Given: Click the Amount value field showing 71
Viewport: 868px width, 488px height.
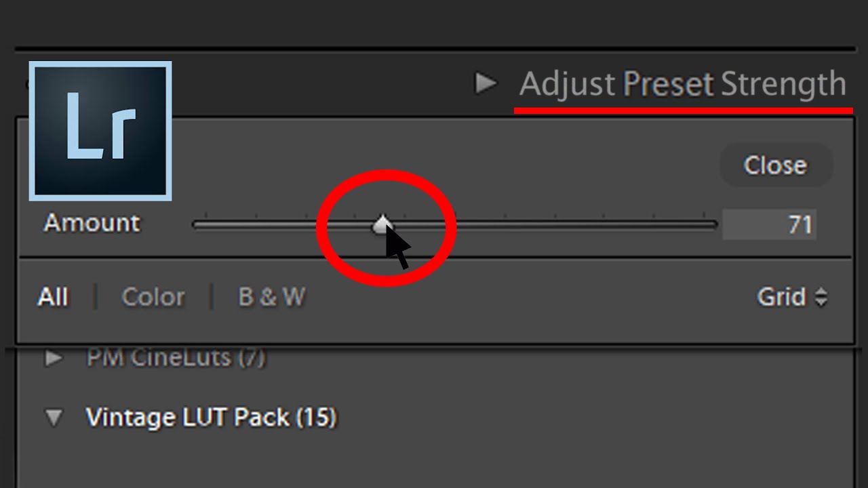Looking at the screenshot, I should click(769, 225).
